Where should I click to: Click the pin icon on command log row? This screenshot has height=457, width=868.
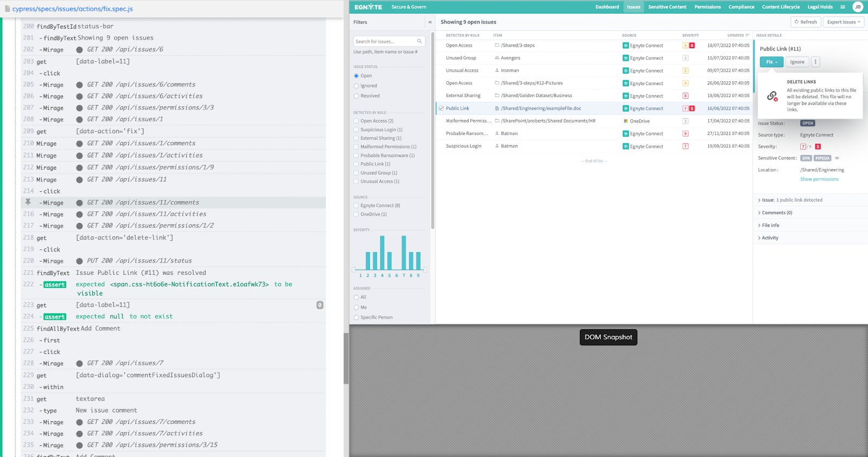pos(28,202)
